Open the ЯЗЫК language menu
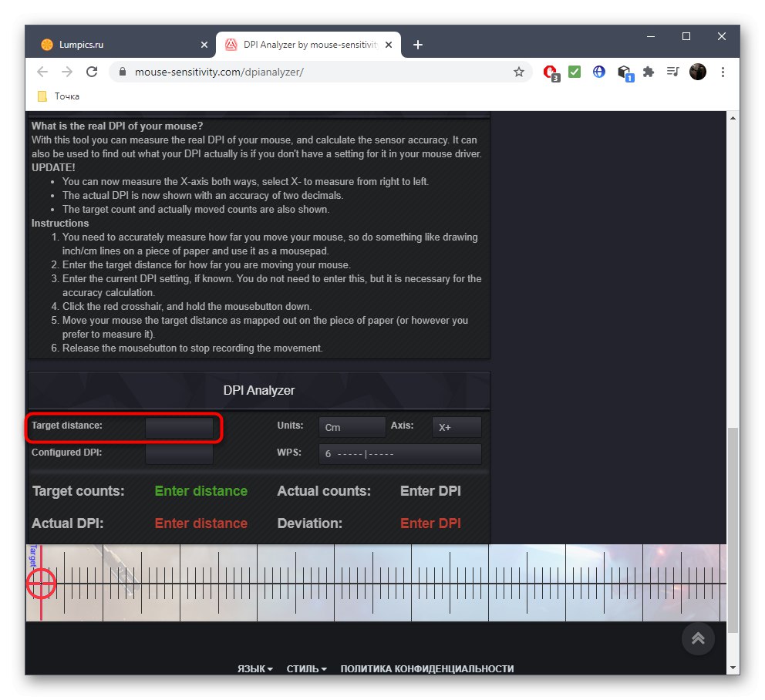The image size is (765, 700). [255, 668]
